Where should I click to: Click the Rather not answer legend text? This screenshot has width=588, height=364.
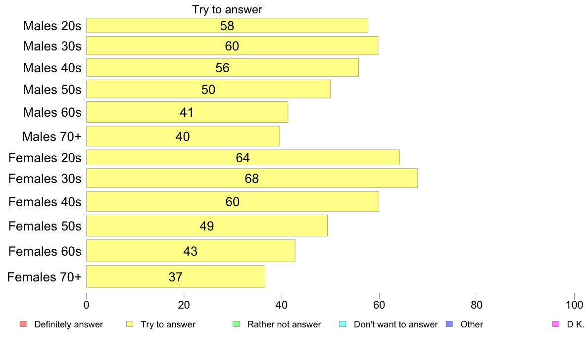284,324
